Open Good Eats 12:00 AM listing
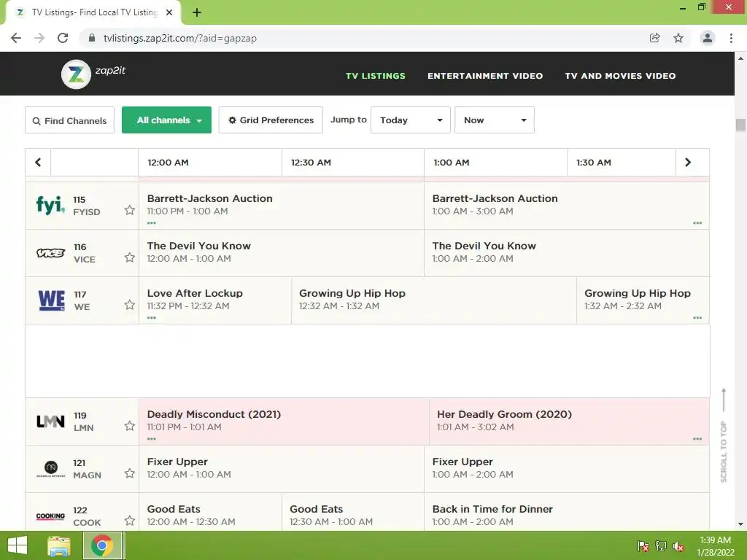The width and height of the screenshot is (747, 560). tap(210, 511)
